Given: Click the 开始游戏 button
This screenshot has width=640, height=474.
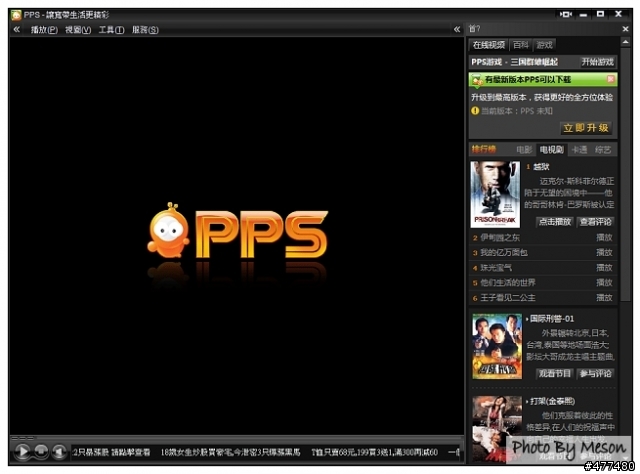Looking at the screenshot, I should pyautogui.click(x=598, y=62).
